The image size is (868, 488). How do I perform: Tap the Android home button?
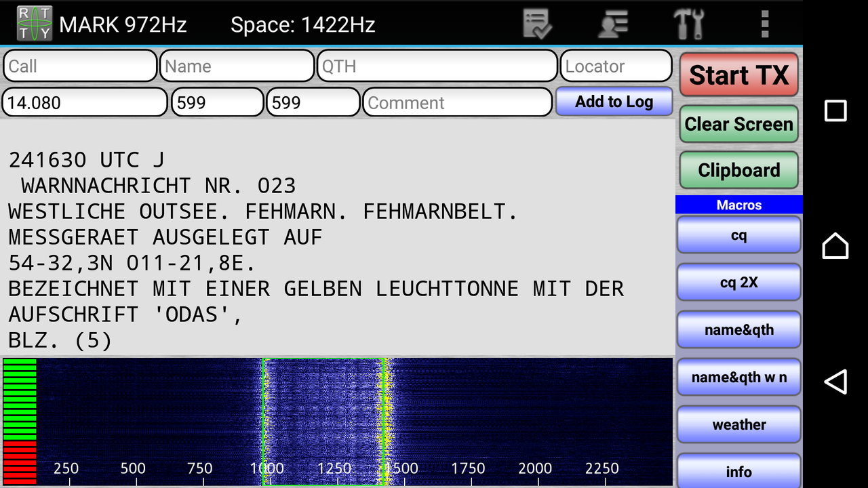(x=835, y=245)
